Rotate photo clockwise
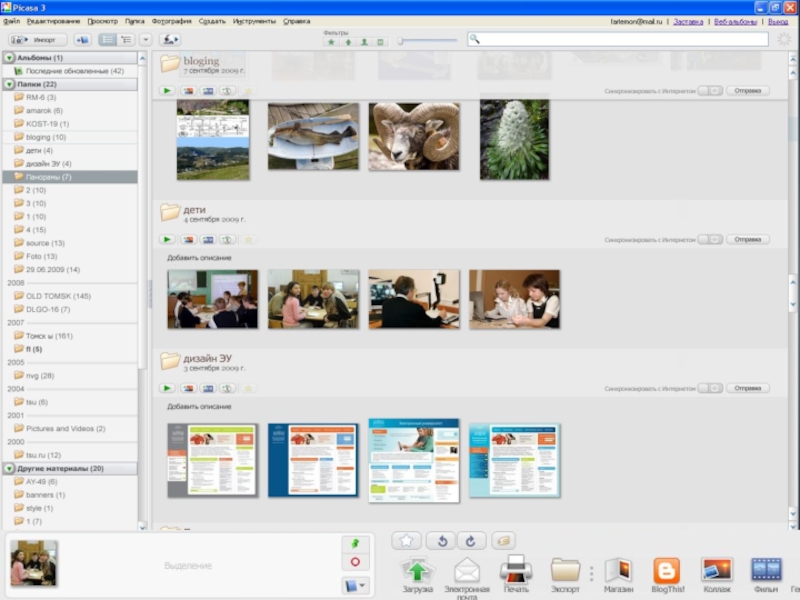Screen dimensions: 800x600 471,541
